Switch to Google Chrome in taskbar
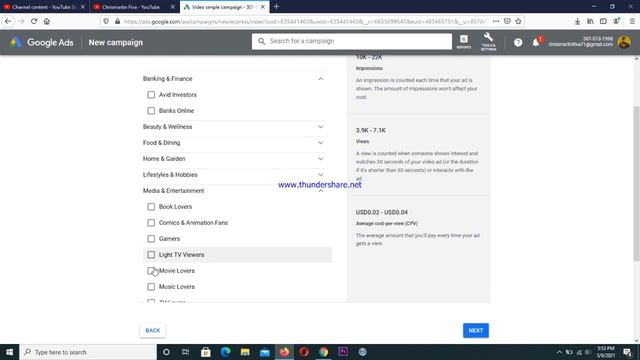Screen dimensions: 640x360 click(x=323, y=352)
